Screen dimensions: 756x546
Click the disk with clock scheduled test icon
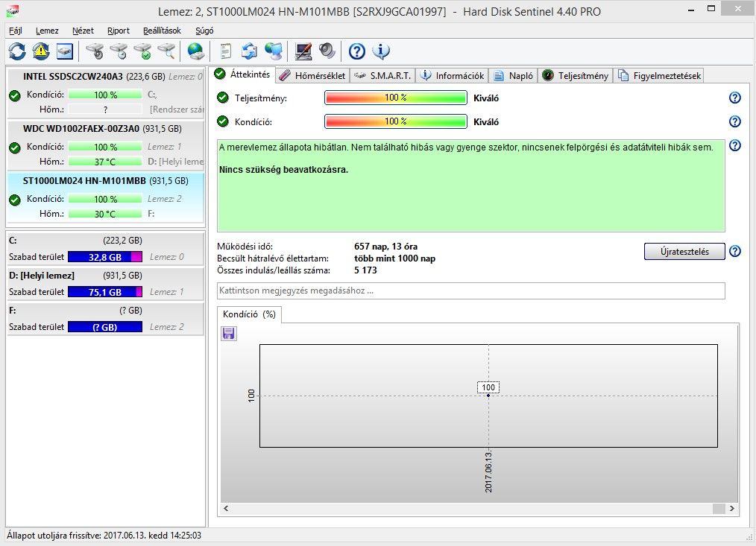119,51
